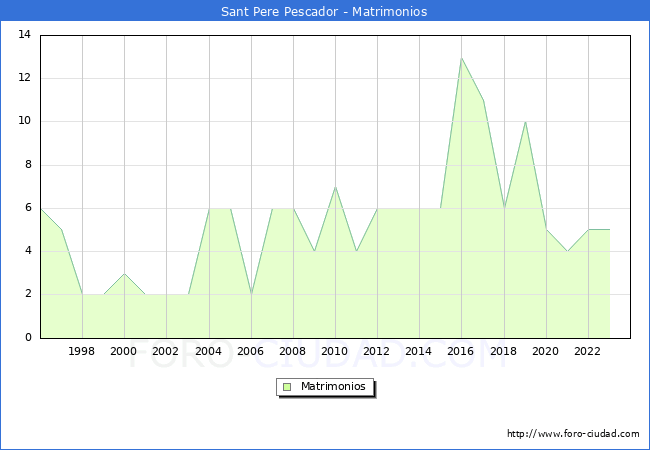Click the 'Matrimonios' legend label
The image size is (650, 450).
[x=333, y=386]
